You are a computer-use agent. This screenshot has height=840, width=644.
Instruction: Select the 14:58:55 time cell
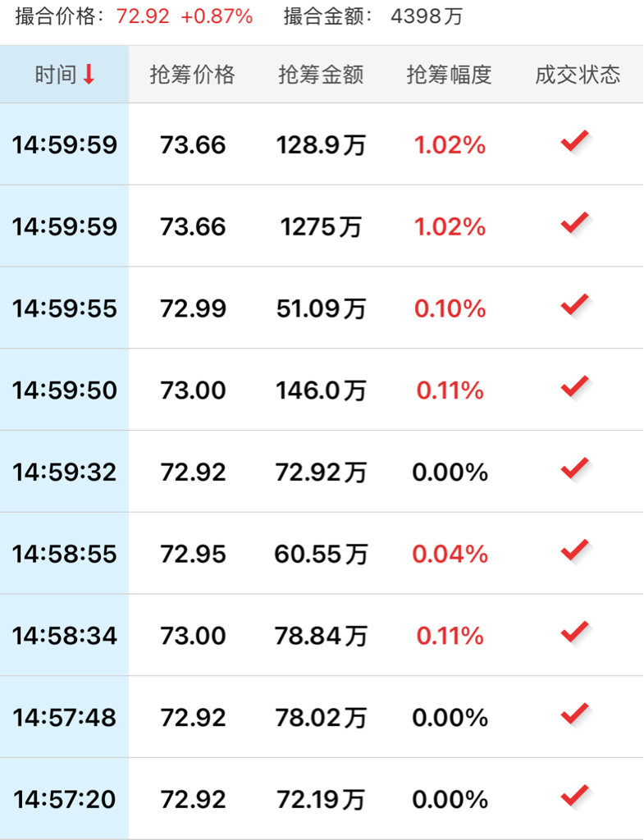pos(64,555)
